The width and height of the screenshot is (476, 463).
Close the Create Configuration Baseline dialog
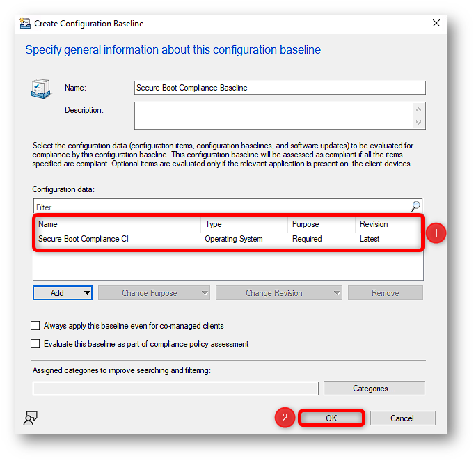pyautogui.click(x=436, y=23)
